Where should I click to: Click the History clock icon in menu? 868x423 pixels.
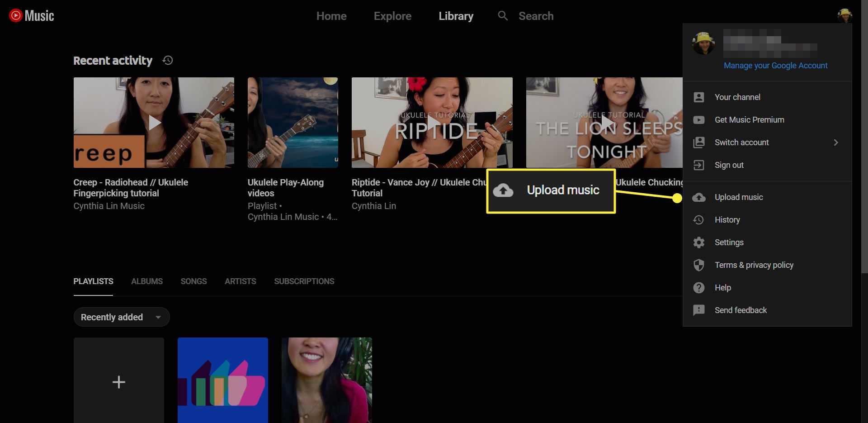pos(699,220)
